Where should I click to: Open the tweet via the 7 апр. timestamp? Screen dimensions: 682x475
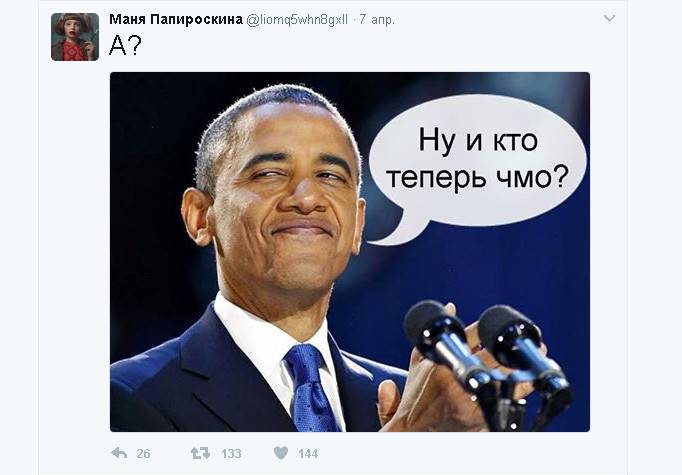377,20
